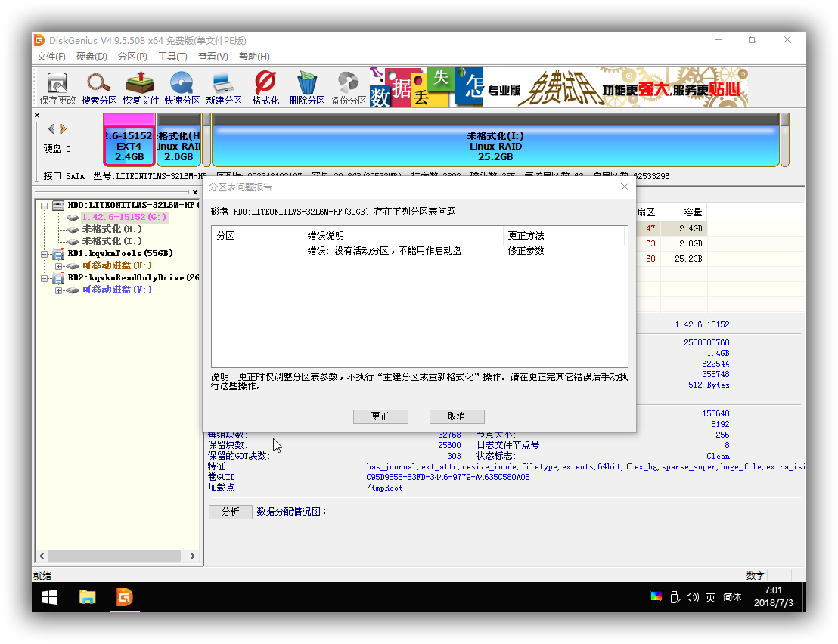Click the 保存更改 save changes toolbar icon
The height and width of the screenshot is (644, 838).
pyautogui.click(x=57, y=88)
